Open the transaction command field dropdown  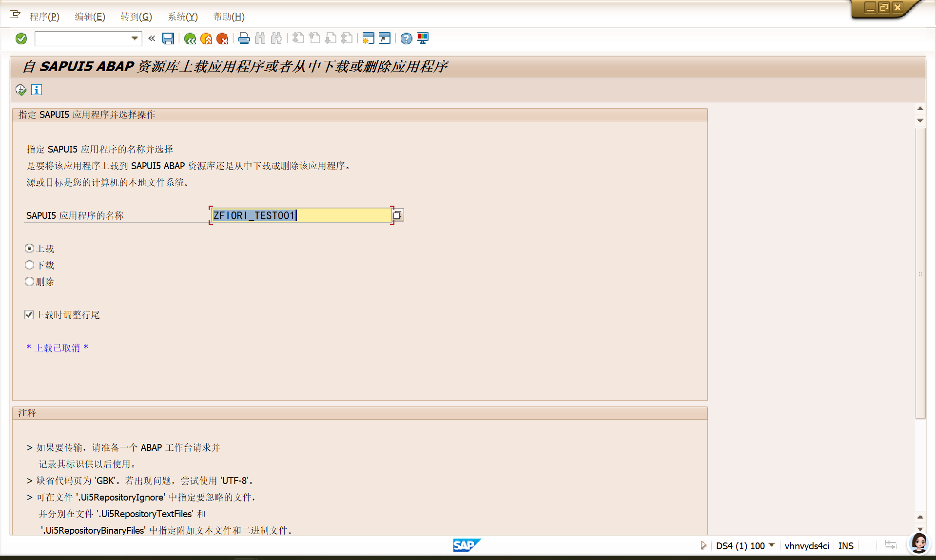point(135,39)
